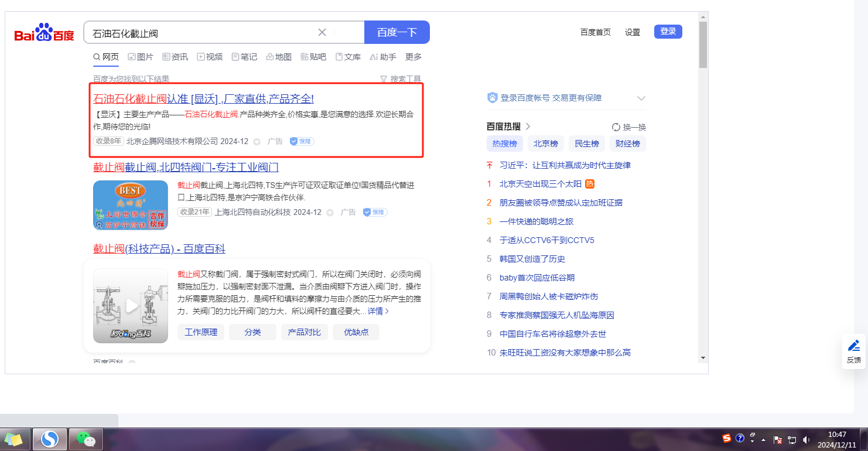The height and width of the screenshot is (451, 868).
Task: Play the 秒懂百科 valve video thumbnail
Action: pyautogui.click(x=131, y=306)
